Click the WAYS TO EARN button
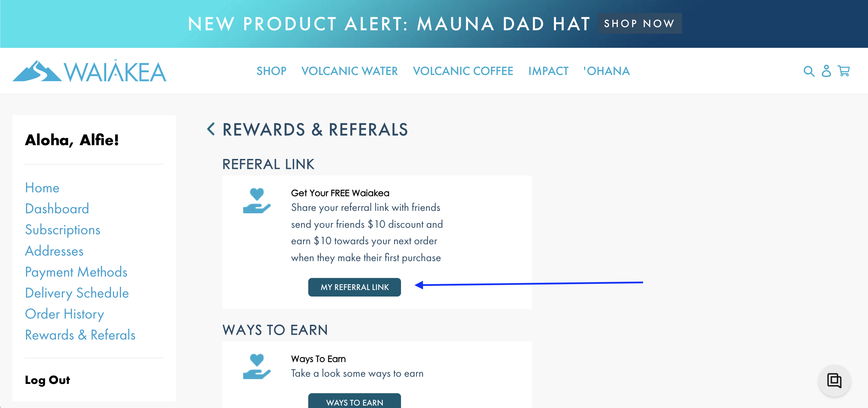Screen dimensions: 868x408 click(355, 401)
